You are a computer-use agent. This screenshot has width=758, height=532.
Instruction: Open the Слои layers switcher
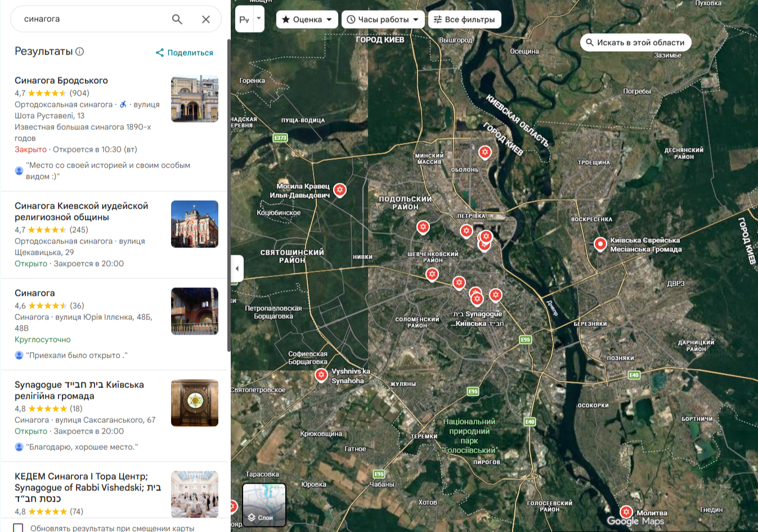[x=264, y=505]
